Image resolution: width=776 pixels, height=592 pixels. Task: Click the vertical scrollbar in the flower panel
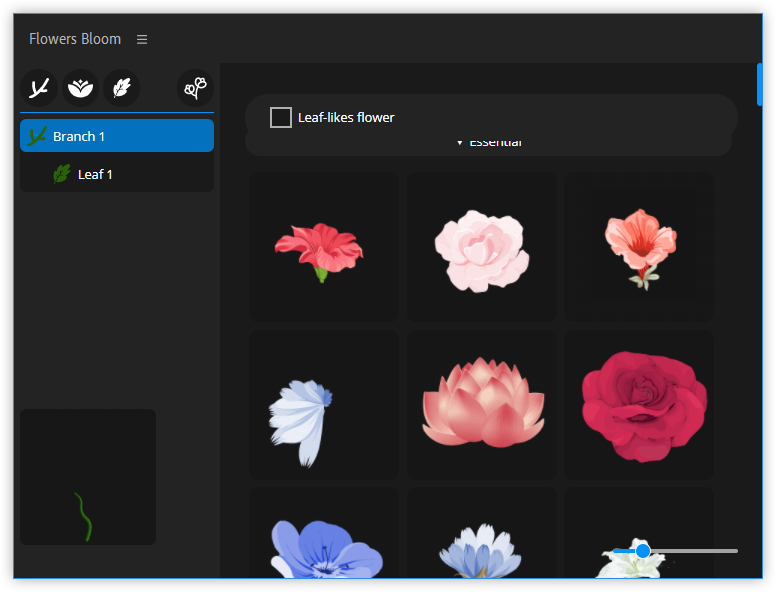[x=759, y=85]
